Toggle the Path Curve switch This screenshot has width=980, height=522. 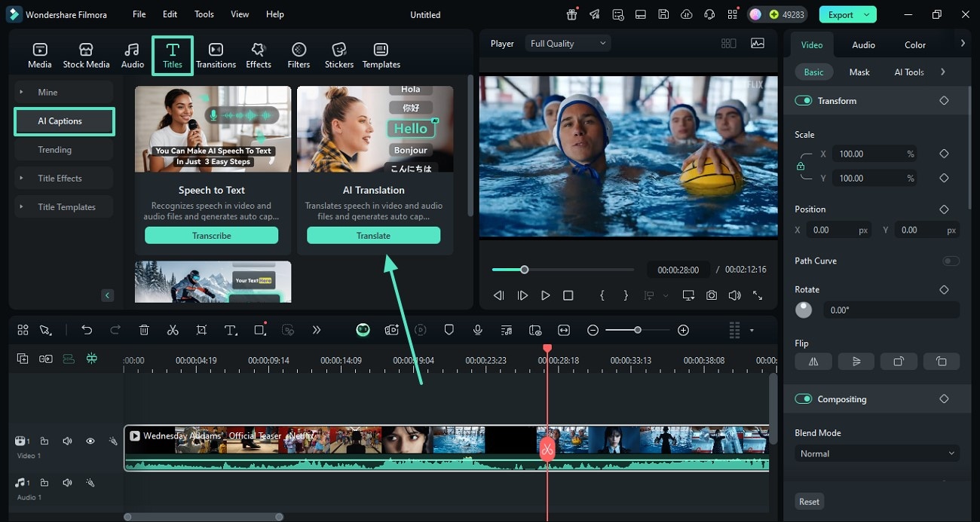(x=951, y=261)
